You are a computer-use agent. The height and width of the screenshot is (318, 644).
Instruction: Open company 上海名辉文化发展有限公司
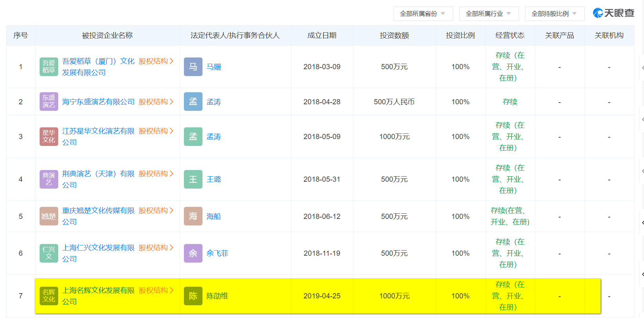tap(98, 296)
